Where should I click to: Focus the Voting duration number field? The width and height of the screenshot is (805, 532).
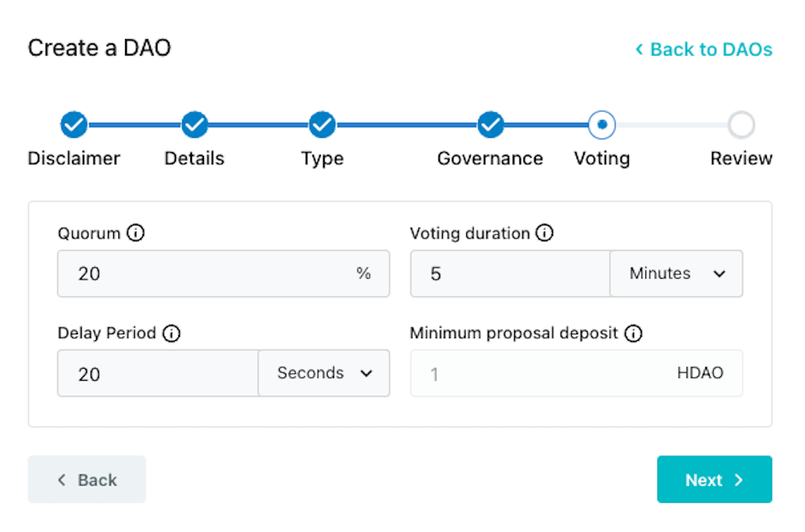click(x=510, y=274)
